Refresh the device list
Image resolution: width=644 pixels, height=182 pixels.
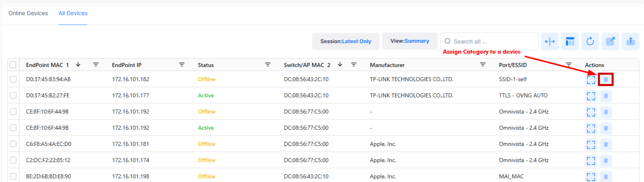(590, 42)
